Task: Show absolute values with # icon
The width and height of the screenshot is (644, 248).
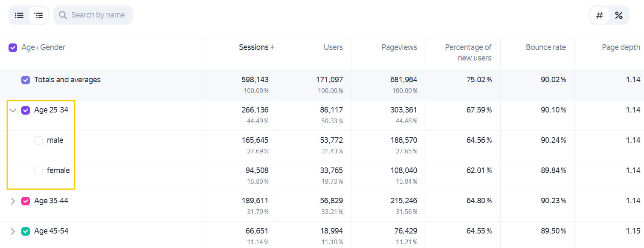Action: click(600, 16)
